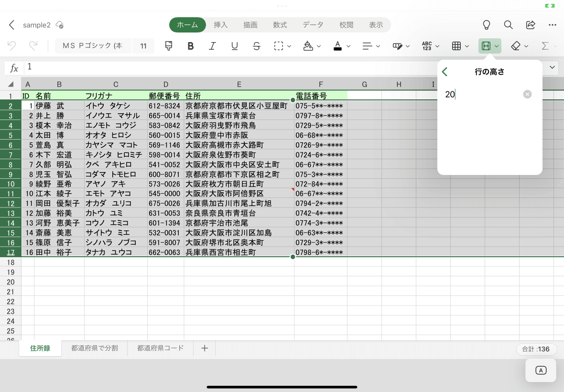Viewport: 564px width, 392px height.
Task: Open the search magnifier
Action: (508, 25)
